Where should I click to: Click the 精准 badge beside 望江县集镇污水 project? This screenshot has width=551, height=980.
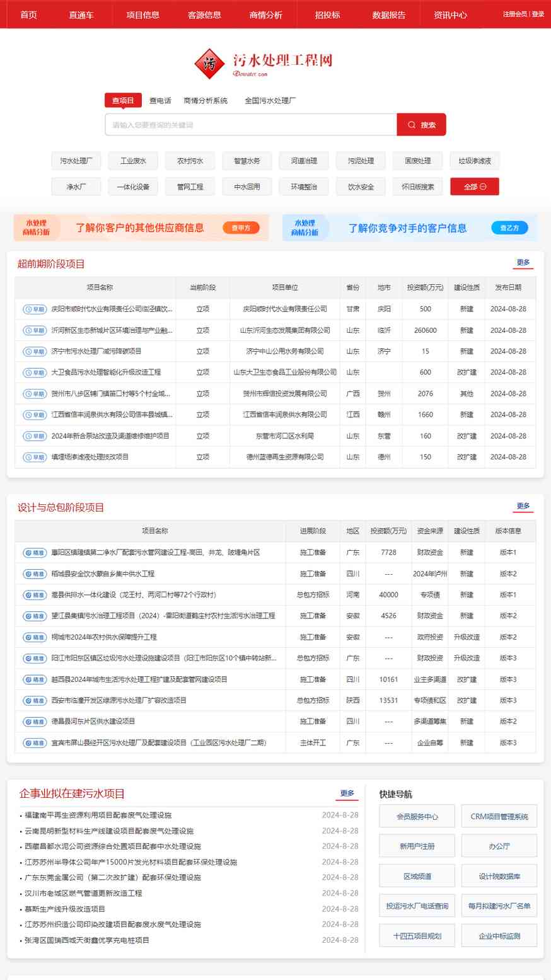pos(35,616)
